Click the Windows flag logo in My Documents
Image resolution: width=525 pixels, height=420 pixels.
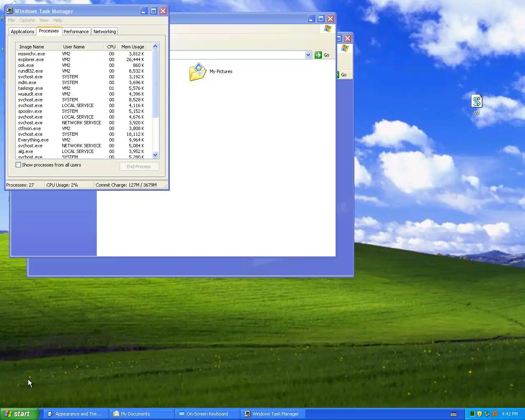328,29
